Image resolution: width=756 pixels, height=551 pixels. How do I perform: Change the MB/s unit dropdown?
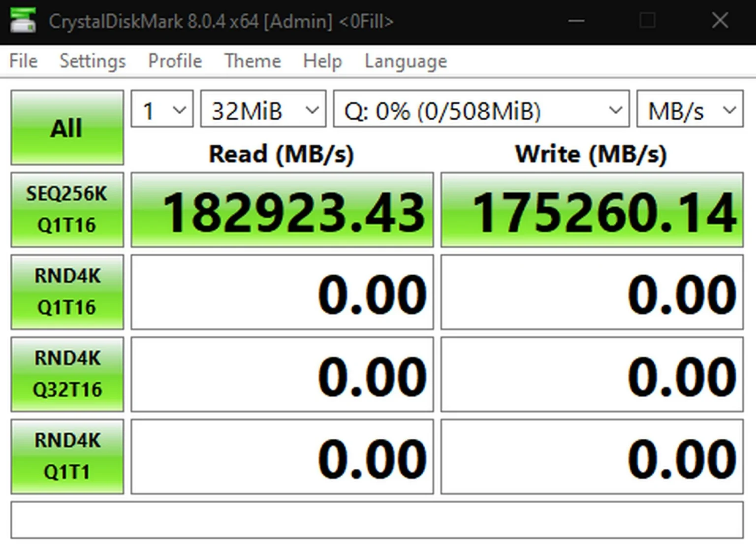click(690, 109)
